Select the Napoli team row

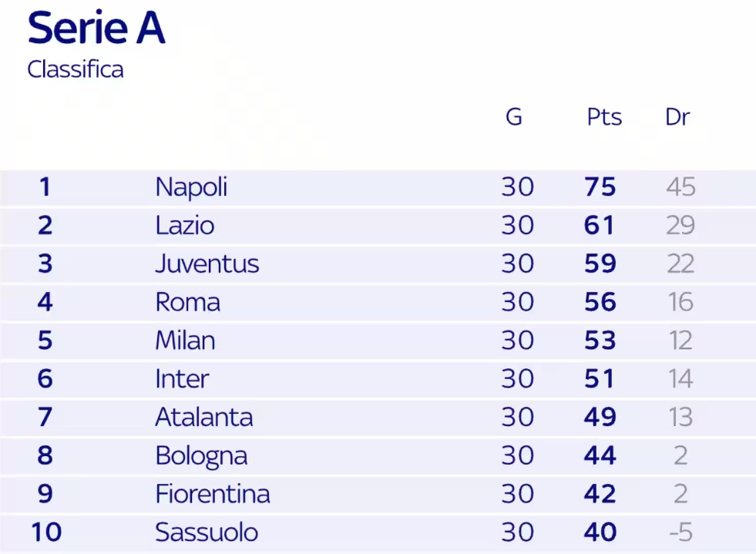coord(378,187)
